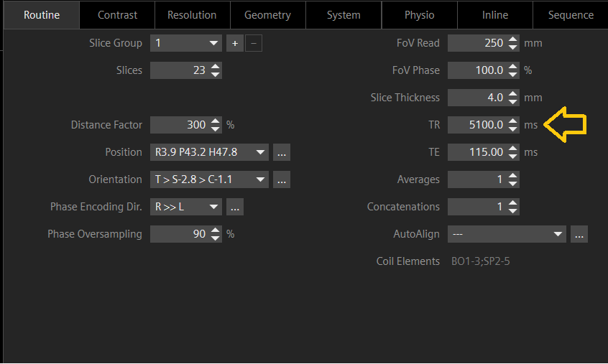Decrease Phase Oversampling with down arrow
This screenshot has height=364, width=608.
tap(216, 238)
